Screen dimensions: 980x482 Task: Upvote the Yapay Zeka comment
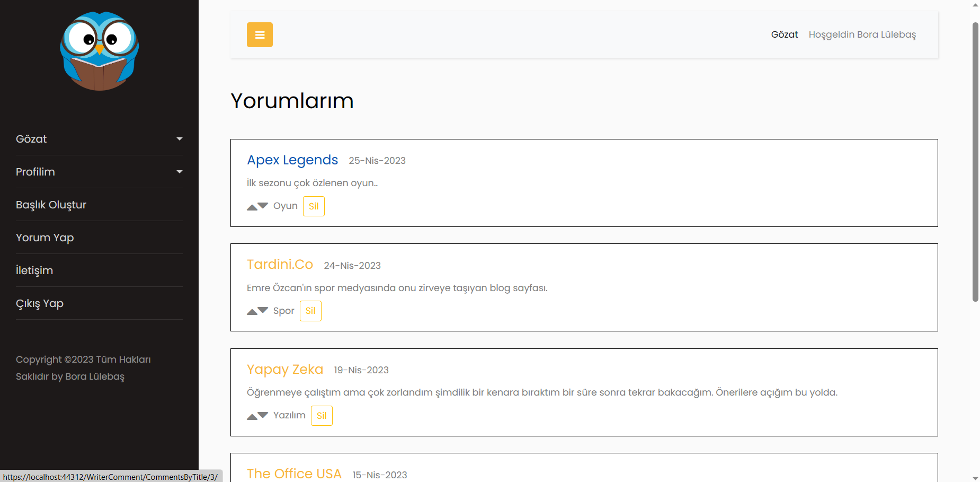click(x=252, y=416)
